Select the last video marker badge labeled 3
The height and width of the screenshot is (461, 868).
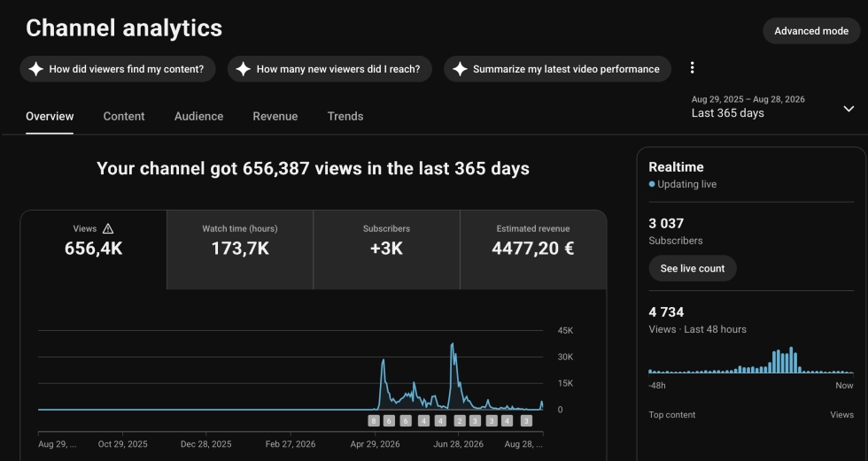[526, 421]
